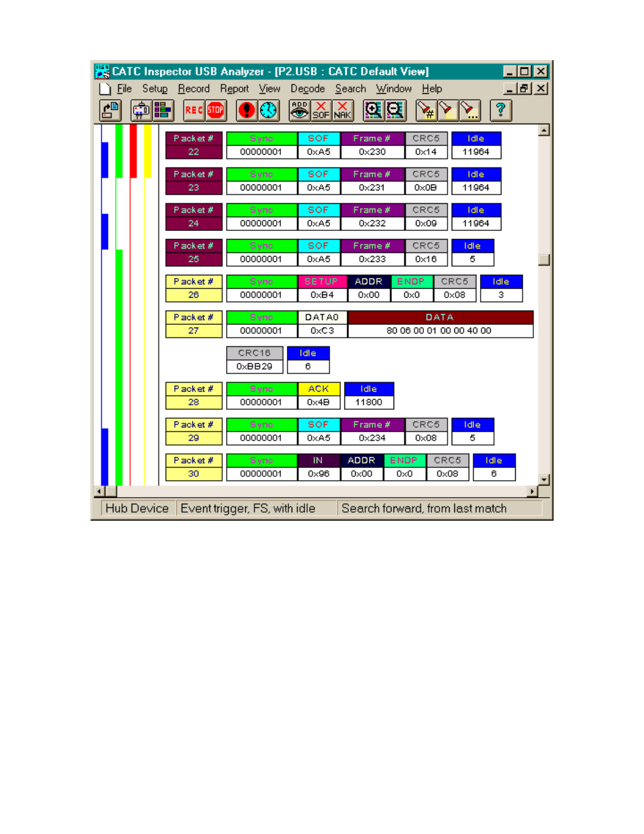Click DATA field 80 06 00 01

440,324
